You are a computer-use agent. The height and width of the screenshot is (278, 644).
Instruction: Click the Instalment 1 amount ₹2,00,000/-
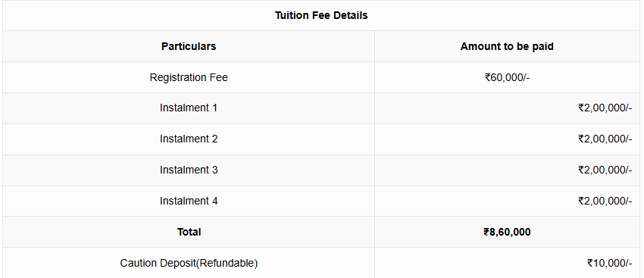[605, 108]
